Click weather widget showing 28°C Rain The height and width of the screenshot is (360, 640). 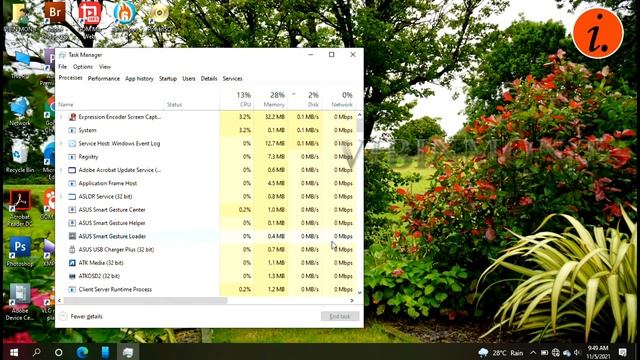pyautogui.click(x=501, y=352)
